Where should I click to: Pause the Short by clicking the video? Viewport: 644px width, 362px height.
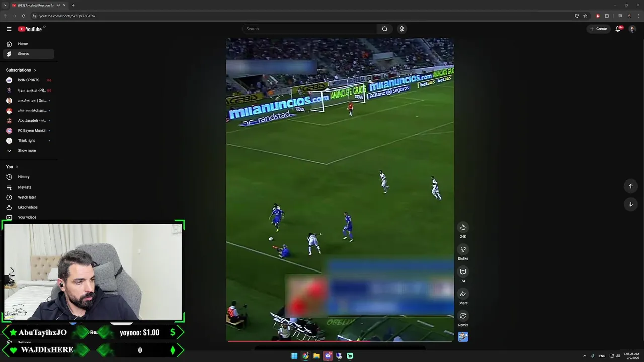(340, 190)
